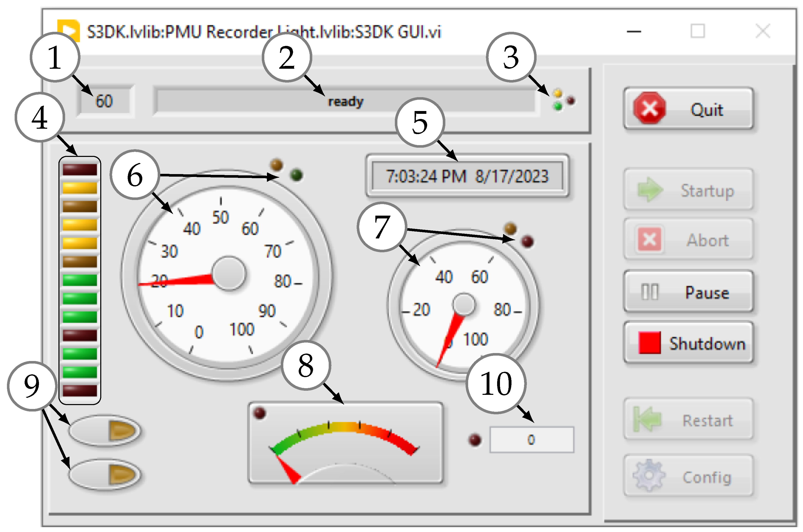This screenshot has height=532, width=803.
Task: Click the numeric field showing 0
Action: click(x=531, y=440)
